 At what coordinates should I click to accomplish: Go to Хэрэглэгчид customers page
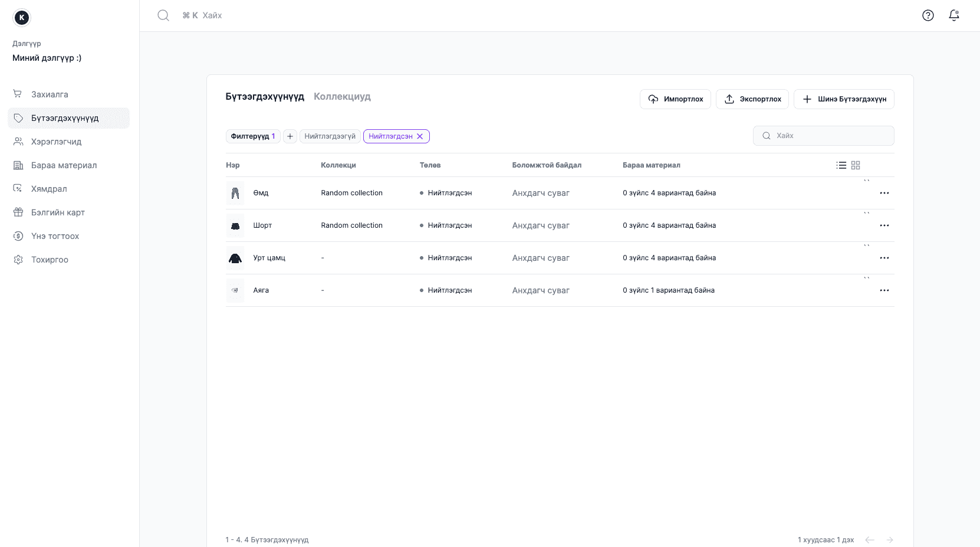68,142
